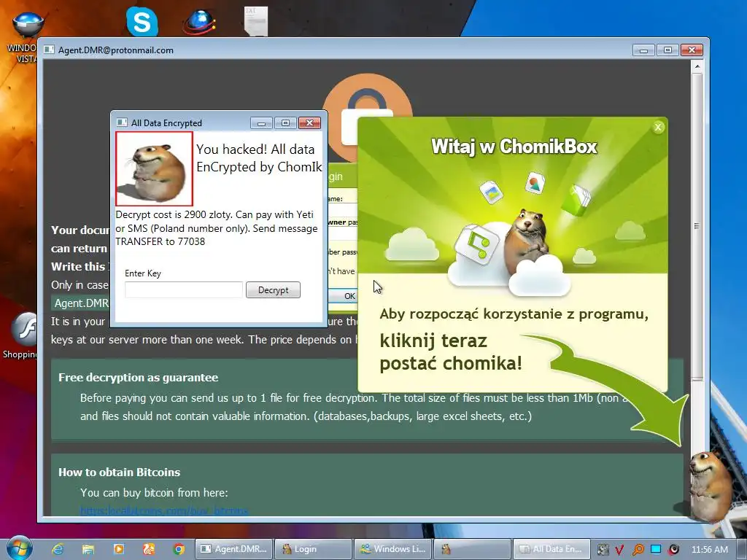Screen dimensions: 747x560
Task: Click the green folder icon in ChomikBox banner
Action: click(576, 199)
